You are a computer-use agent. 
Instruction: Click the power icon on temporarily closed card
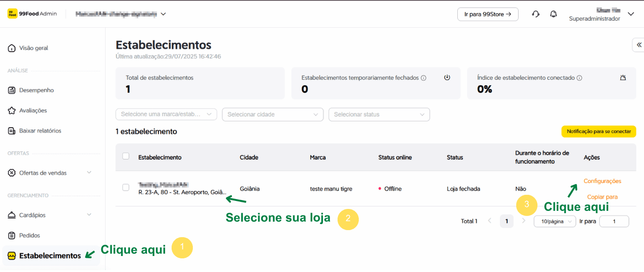pyautogui.click(x=447, y=78)
